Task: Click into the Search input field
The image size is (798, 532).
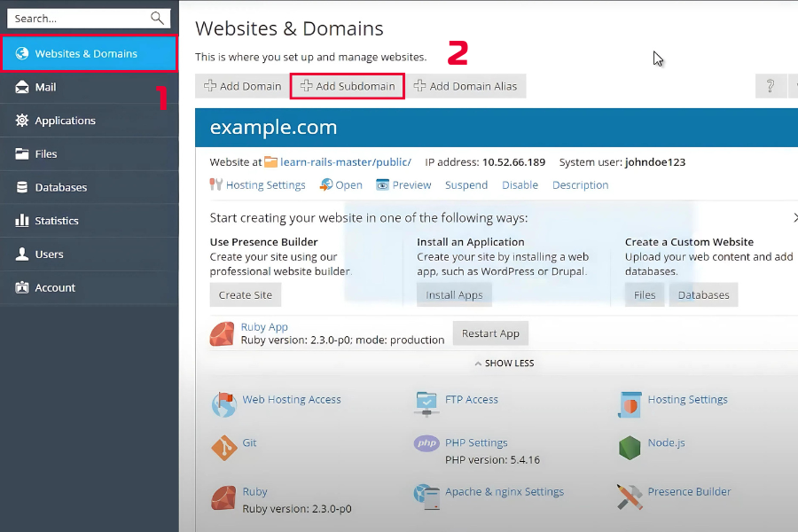Action: 78,18
